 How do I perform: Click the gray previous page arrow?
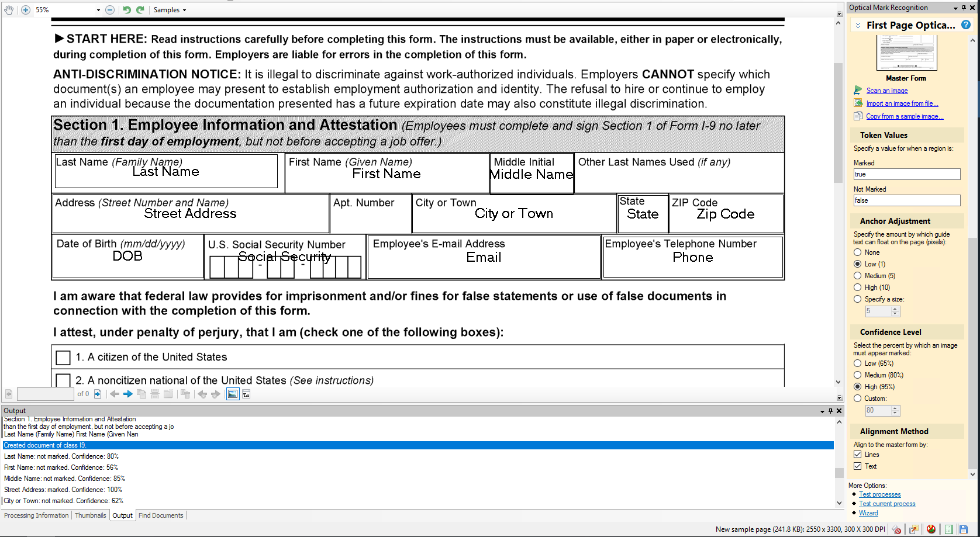click(x=115, y=394)
